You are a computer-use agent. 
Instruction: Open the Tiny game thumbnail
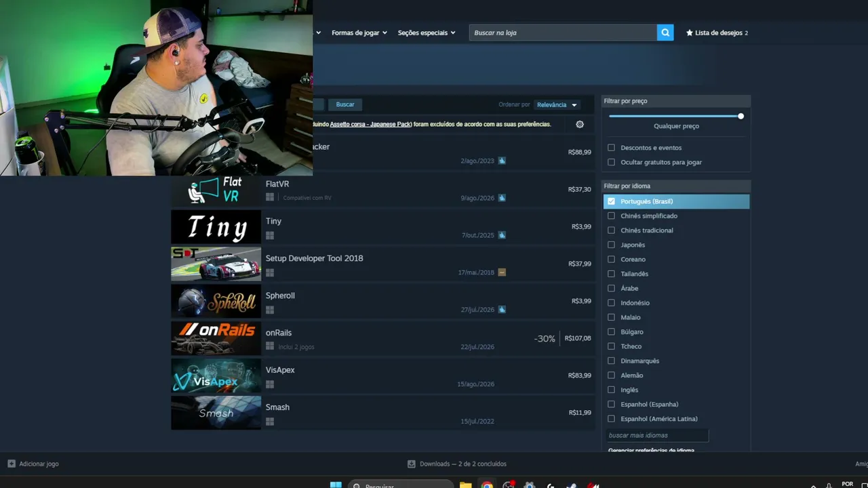coord(216,227)
